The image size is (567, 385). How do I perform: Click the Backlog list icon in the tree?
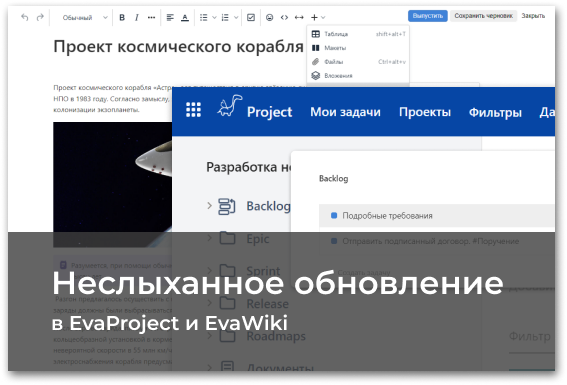point(227,207)
